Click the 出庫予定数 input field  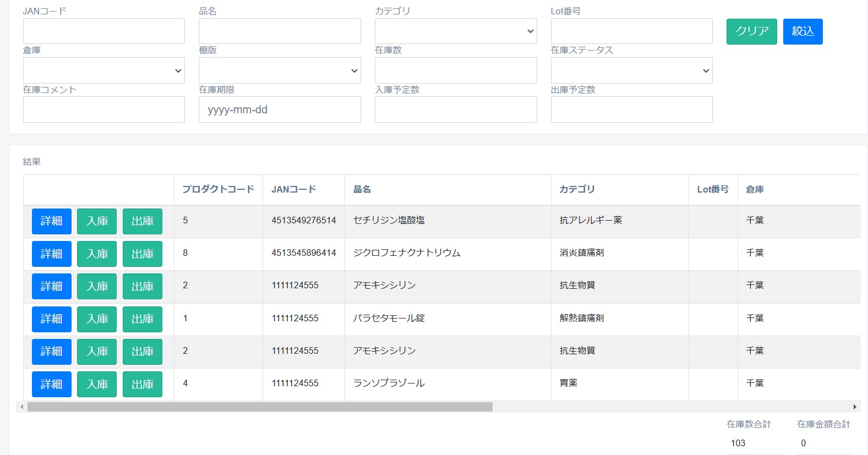(631, 109)
